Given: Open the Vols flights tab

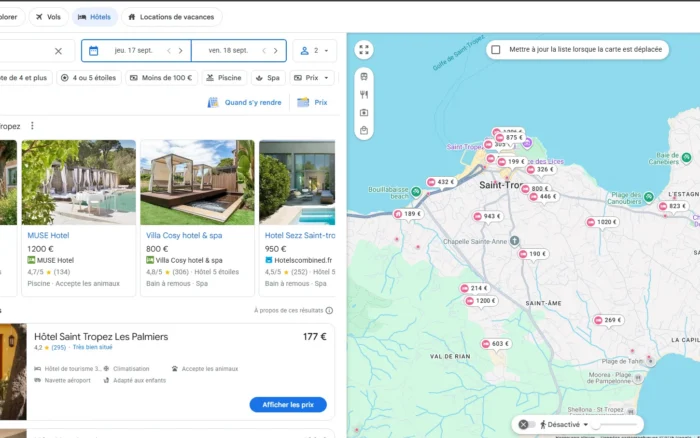Looking at the screenshot, I should coord(48,17).
